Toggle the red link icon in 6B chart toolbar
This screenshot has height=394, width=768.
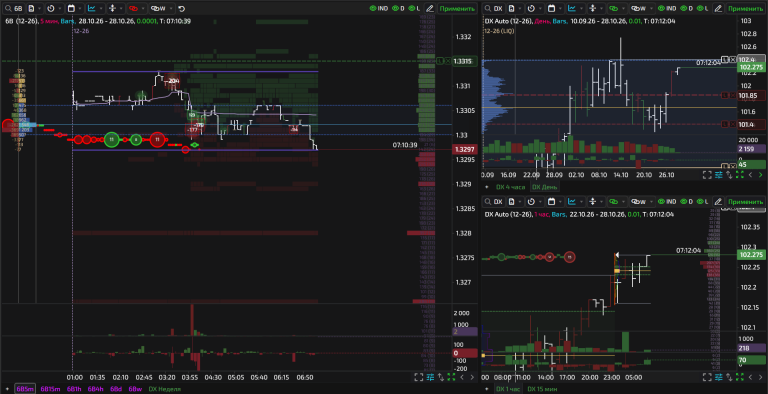tap(133, 8)
